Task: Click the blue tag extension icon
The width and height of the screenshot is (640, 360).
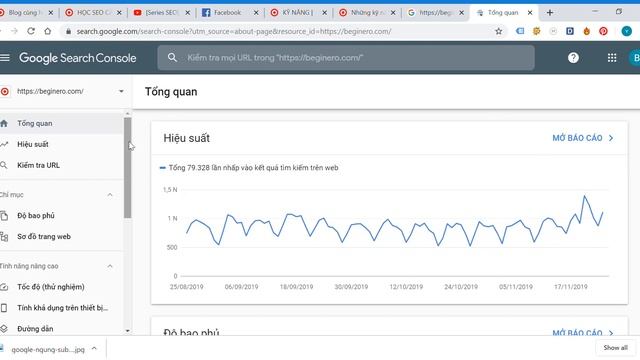Action: (520, 31)
